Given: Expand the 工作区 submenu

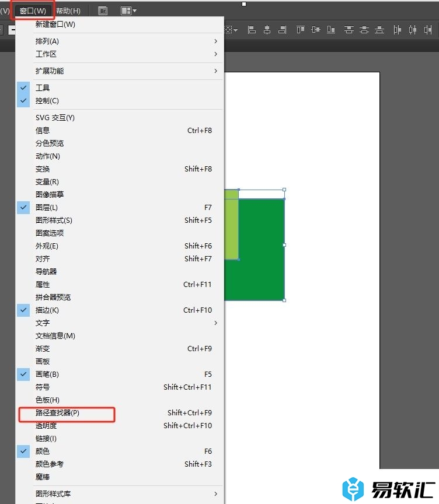Looking at the screenshot, I should [x=120, y=54].
